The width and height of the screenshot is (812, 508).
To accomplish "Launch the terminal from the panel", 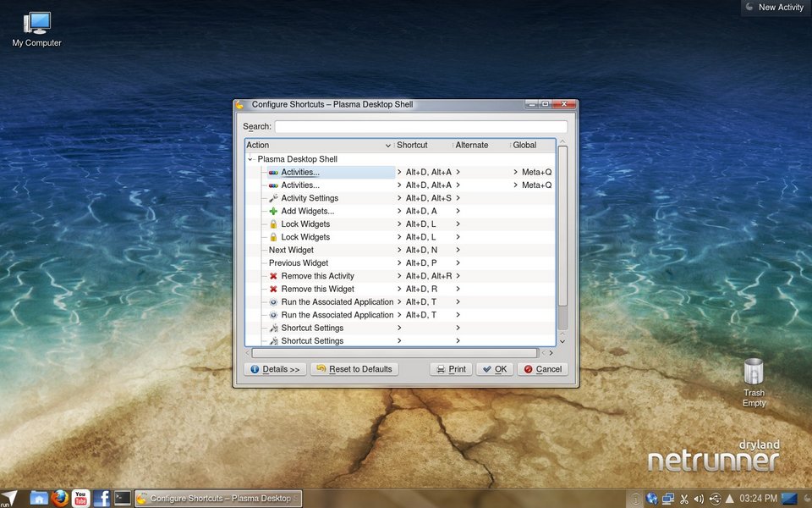I will (x=123, y=498).
